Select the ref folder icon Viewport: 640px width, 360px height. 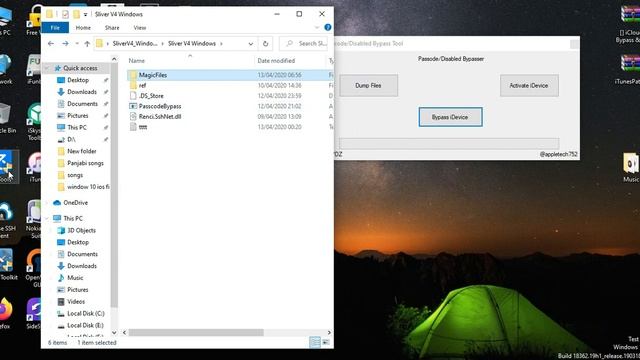pyautogui.click(x=133, y=85)
